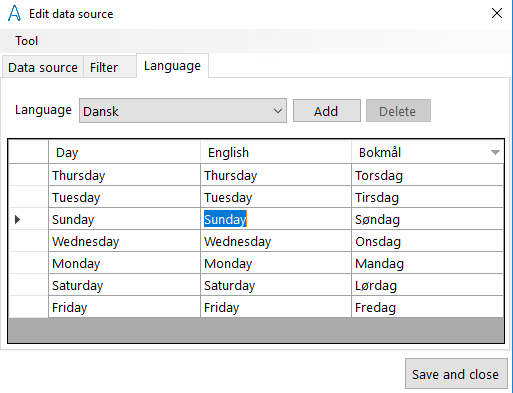This screenshot has height=393, width=513.
Task: Select the row header of the Friday row
Action: [28, 307]
